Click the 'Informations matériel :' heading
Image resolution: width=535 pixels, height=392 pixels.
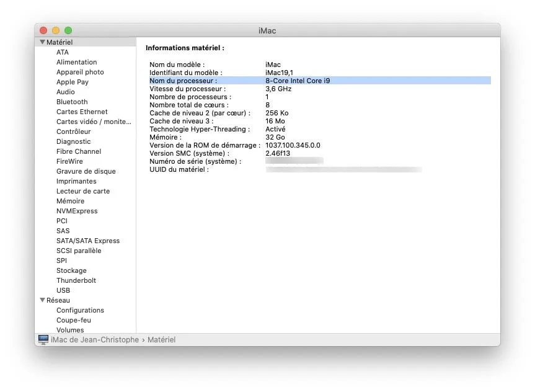185,48
